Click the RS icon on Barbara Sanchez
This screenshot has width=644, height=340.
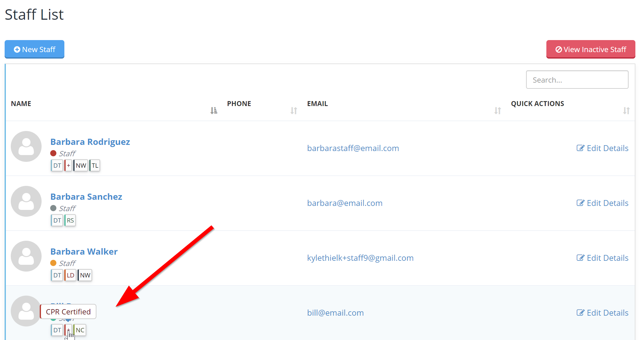(70, 220)
